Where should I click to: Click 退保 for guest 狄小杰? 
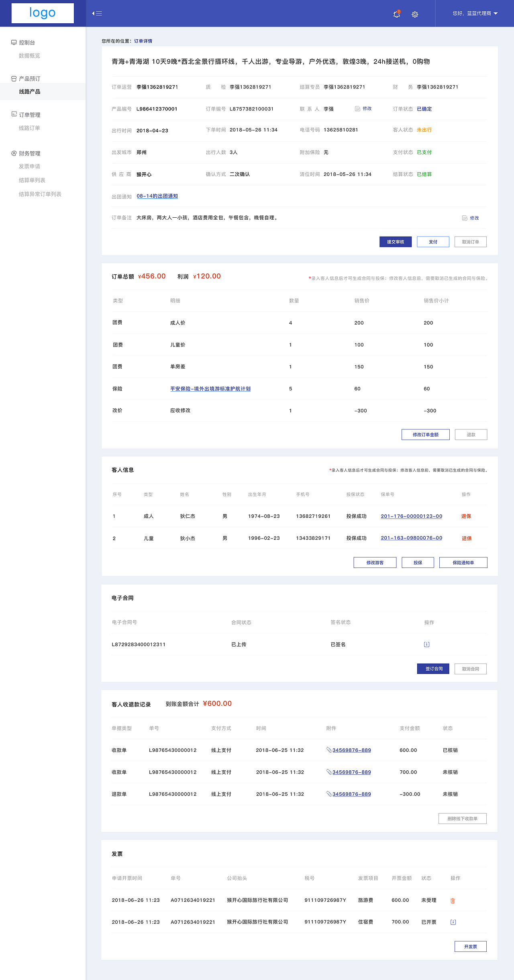coord(467,538)
